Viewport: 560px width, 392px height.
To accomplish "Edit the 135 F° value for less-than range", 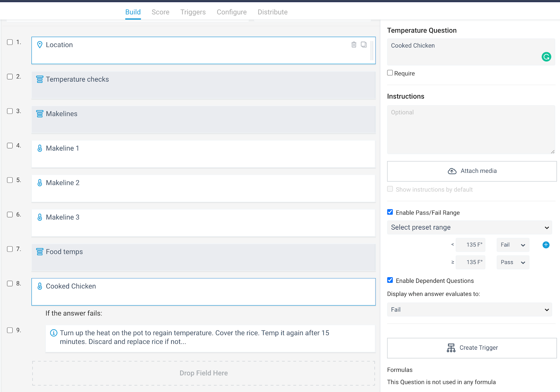I will (471, 245).
